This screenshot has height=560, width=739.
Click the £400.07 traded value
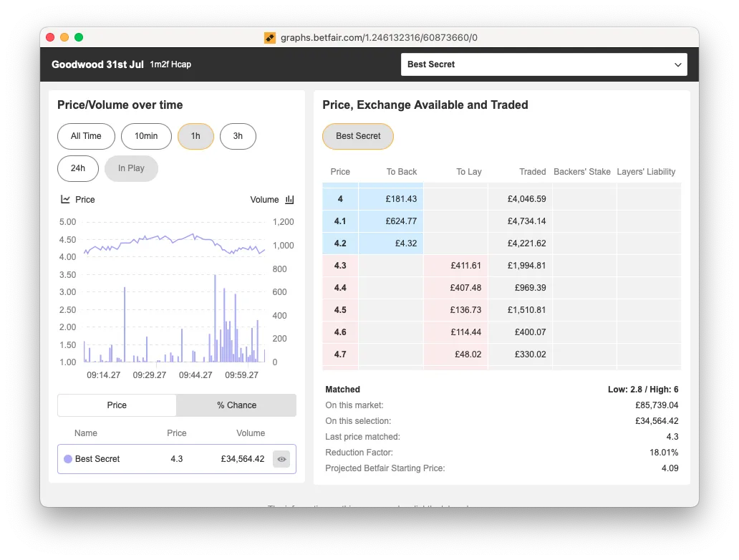tap(530, 332)
